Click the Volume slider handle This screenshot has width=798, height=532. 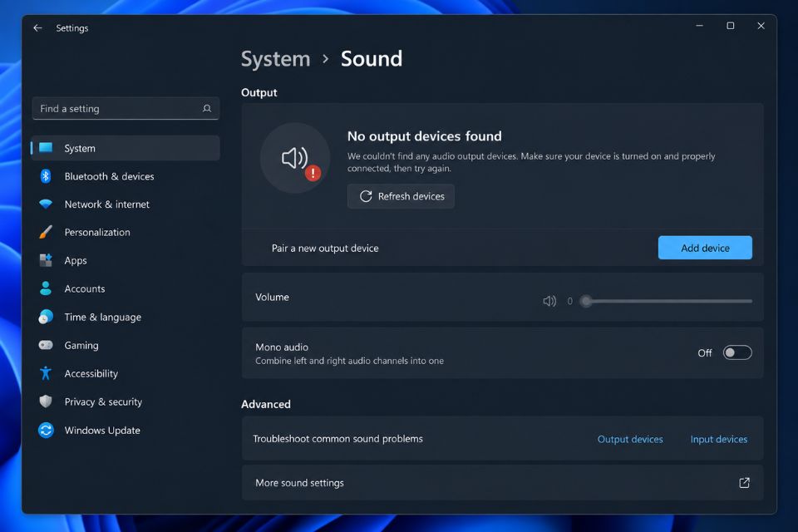586,301
